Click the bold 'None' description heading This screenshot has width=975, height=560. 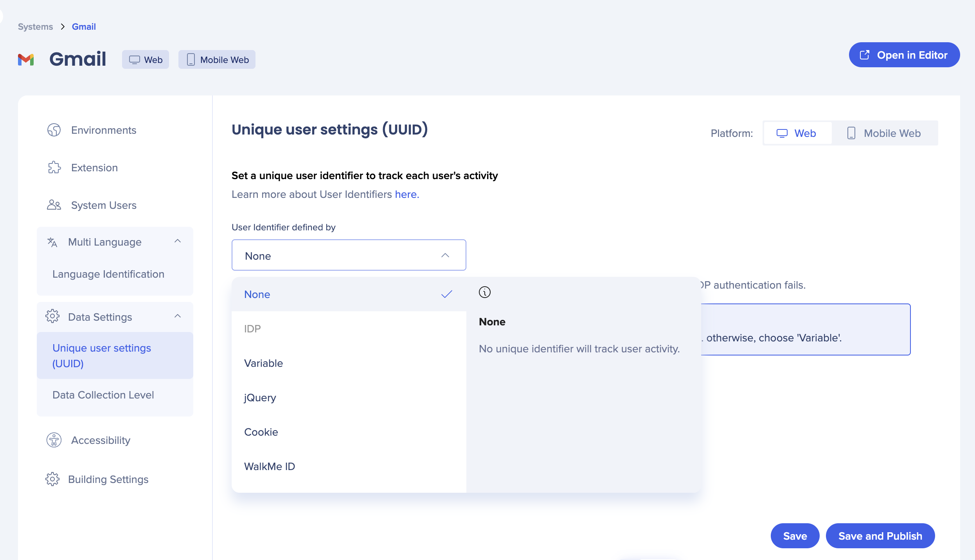[x=492, y=321]
